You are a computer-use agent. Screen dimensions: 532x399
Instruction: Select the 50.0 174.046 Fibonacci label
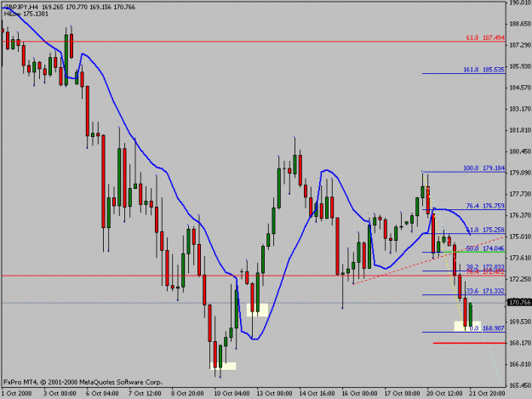pos(485,248)
